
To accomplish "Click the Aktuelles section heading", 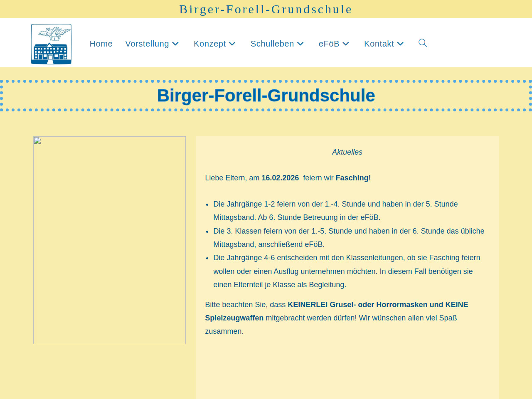I will point(347,152).
